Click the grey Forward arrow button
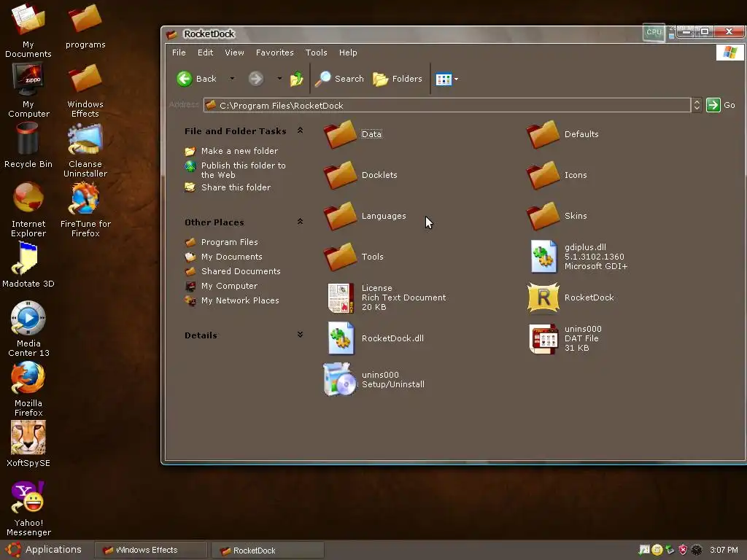Image resolution: width=747 pixels, height=560 pixels. coord(256,79)
